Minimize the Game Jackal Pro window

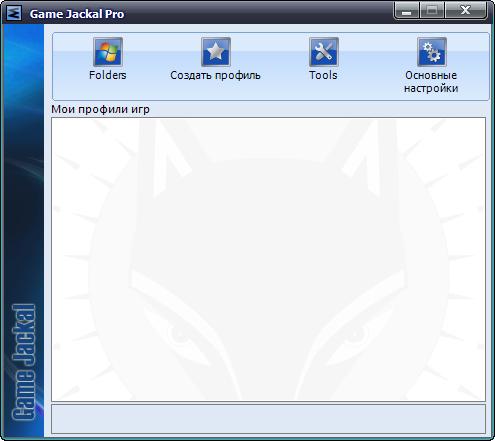pyautogui.click(x=407, y=11)
